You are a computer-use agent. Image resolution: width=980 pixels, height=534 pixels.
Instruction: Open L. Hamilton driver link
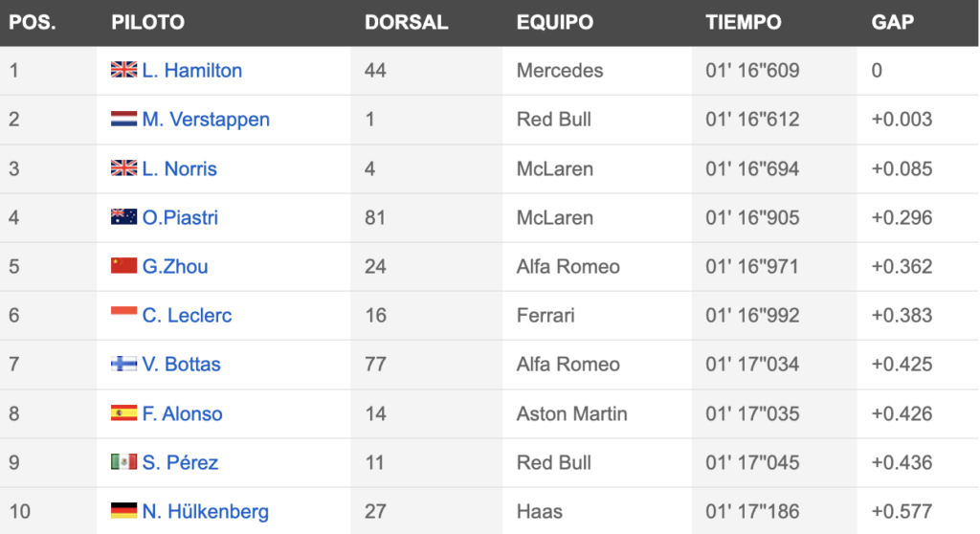pyautogui.click(x=191, y=70)
